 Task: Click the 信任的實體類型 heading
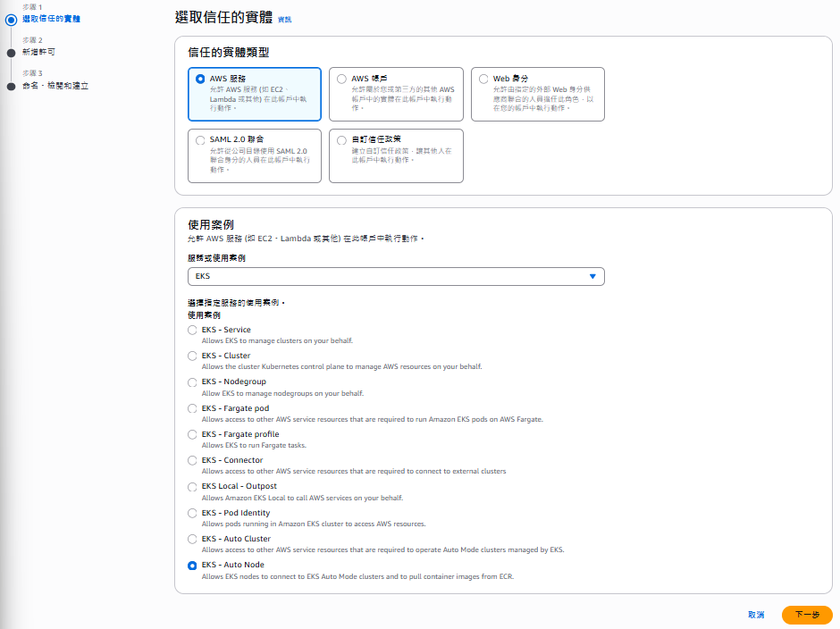point(228,53)
